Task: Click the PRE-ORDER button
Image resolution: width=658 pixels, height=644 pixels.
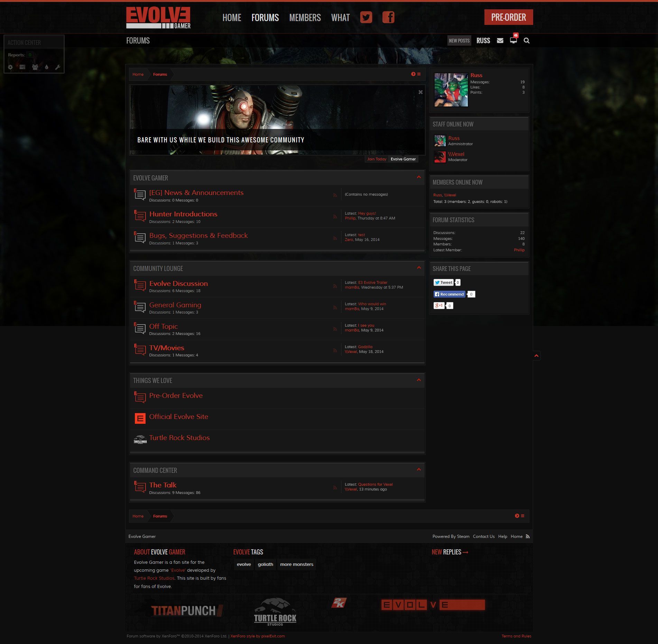Action: pos(509,17)
